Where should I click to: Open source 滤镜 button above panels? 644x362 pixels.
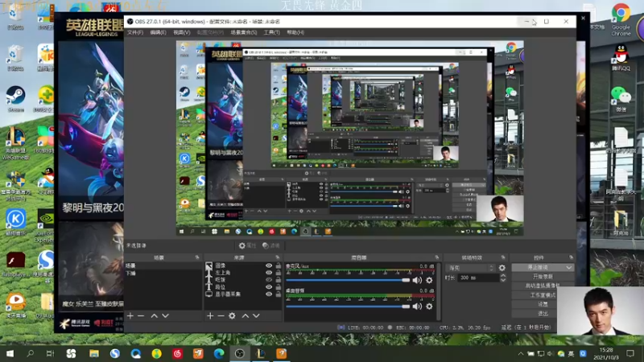[x=271, y=245]
